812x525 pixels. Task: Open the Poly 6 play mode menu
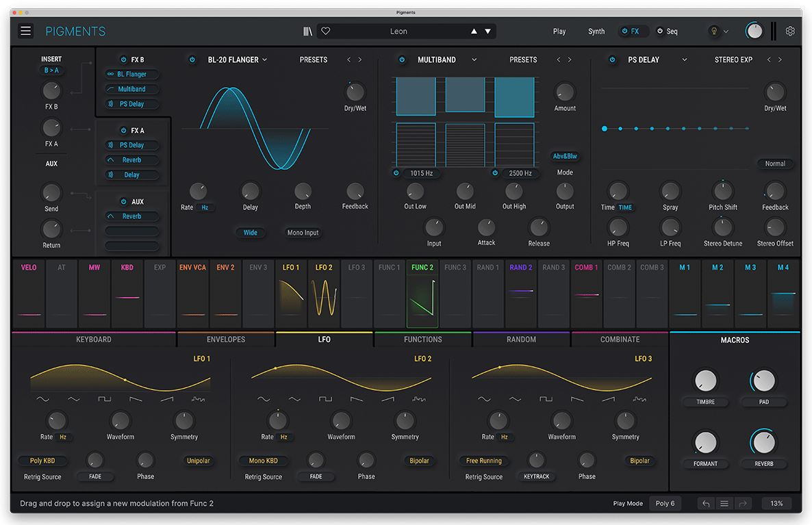665,503
